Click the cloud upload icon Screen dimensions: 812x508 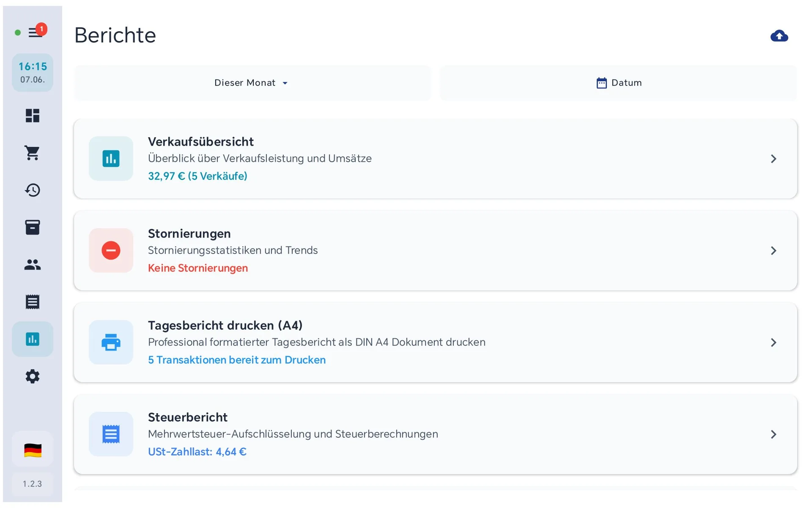pyautogui.click(x=779, y=36)
